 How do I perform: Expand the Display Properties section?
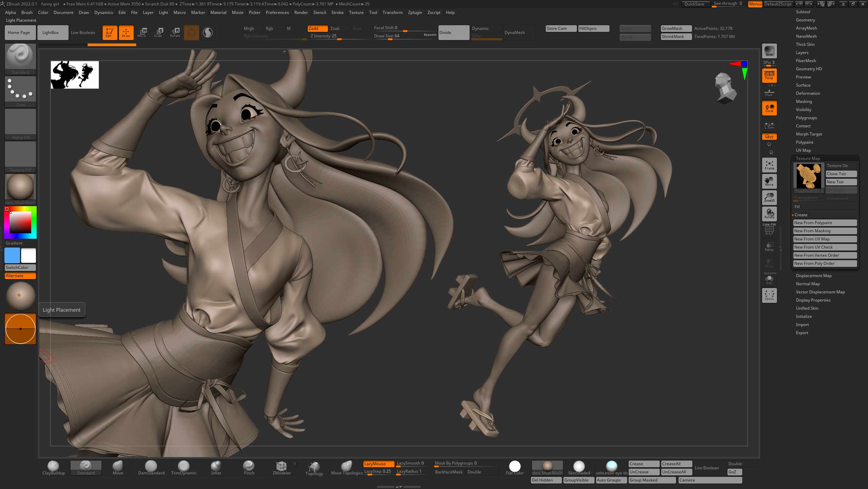pos(813,300)
